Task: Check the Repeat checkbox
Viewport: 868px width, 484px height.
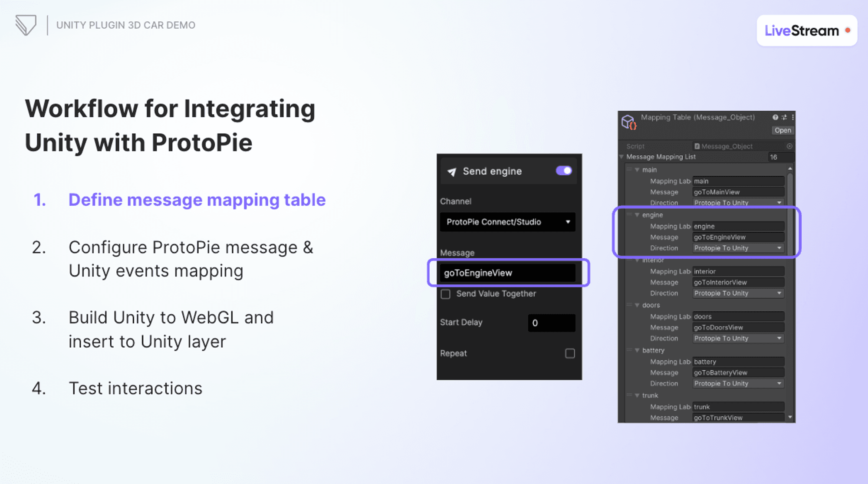Action: click(570, 353)
